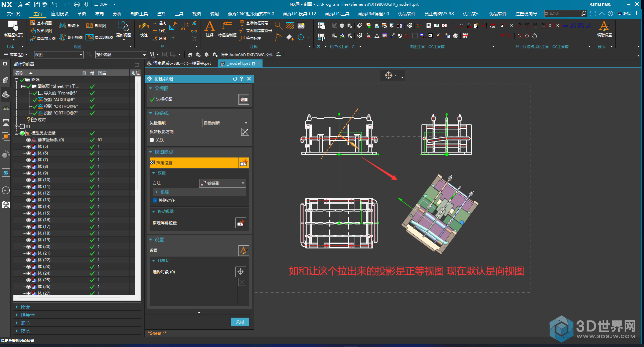
Task: Click the 选择视图 parent view select icon
Action: (244, 99)
